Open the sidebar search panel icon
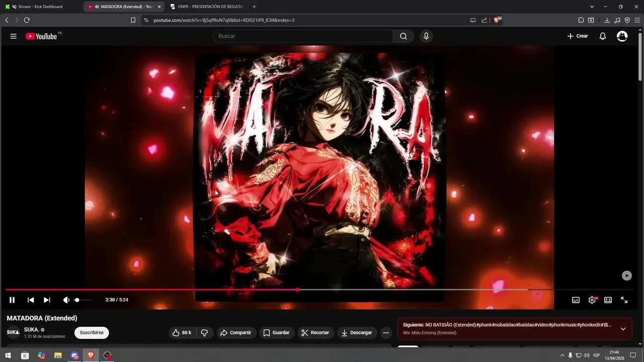The width and height of the screenshot is (644, 362). (x=591, y=20)
